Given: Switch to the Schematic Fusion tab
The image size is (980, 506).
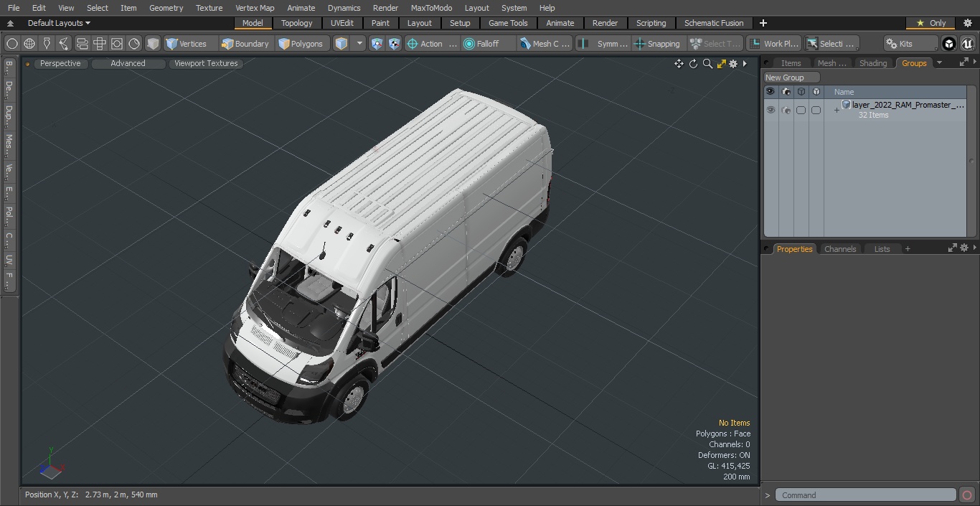Looking at the screenshot, I should click(x=714, y=23).
